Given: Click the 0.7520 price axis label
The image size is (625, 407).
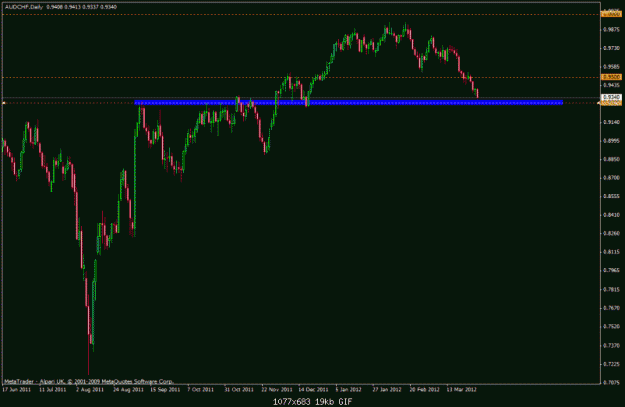Looking at the screenshot, I should tap(612, 326).
